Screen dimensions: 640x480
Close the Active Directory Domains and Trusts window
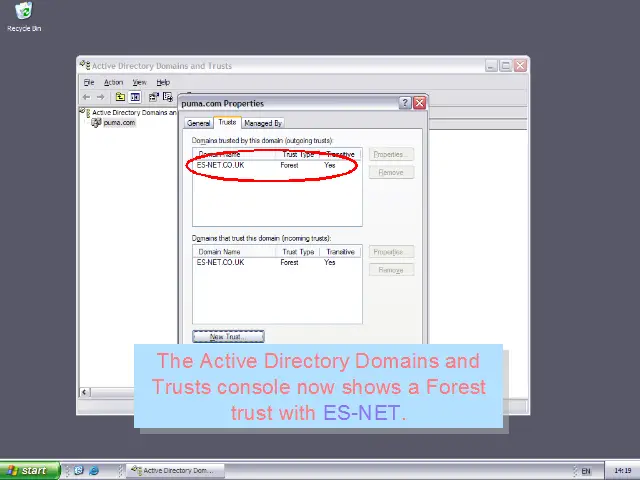pos(520,66)
